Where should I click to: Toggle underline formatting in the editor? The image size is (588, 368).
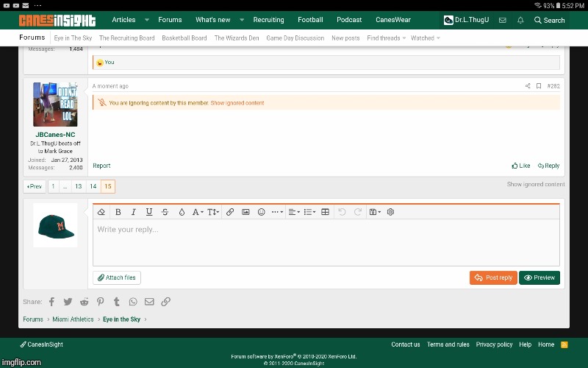(149, 212)
